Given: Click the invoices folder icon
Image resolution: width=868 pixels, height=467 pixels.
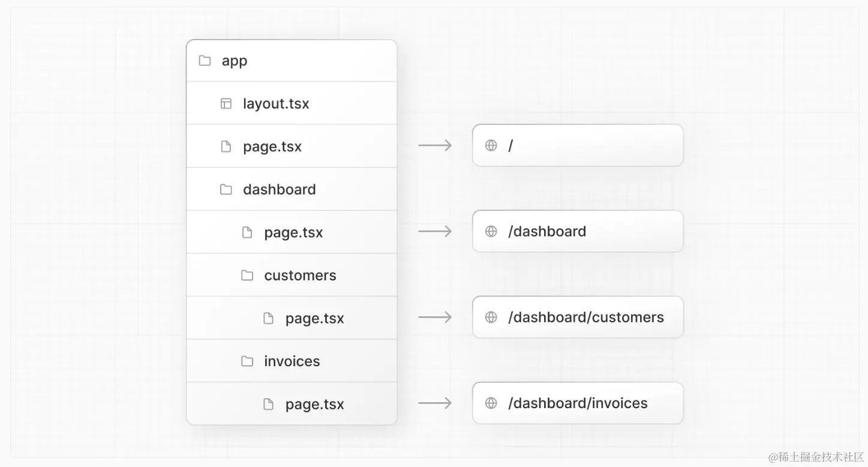Looking at the screenshot, I should click(x=247, y=361).
